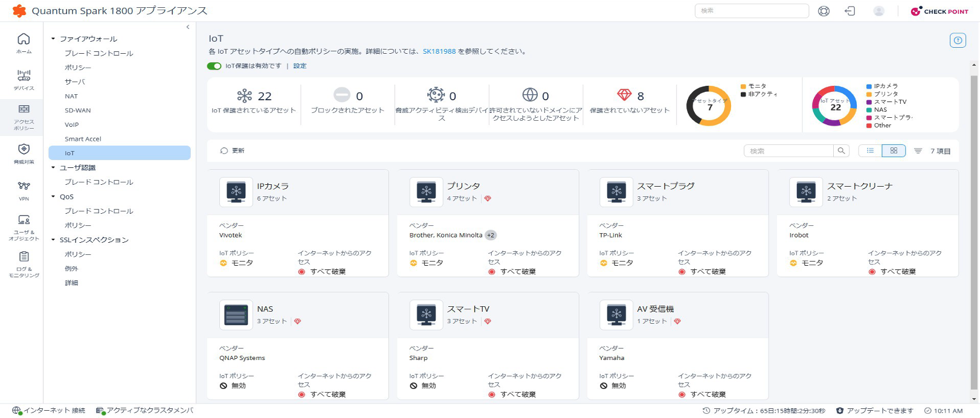980x418 pixels.
Task: Click the モニタ legend swatch
Action: tap(743, 86)
